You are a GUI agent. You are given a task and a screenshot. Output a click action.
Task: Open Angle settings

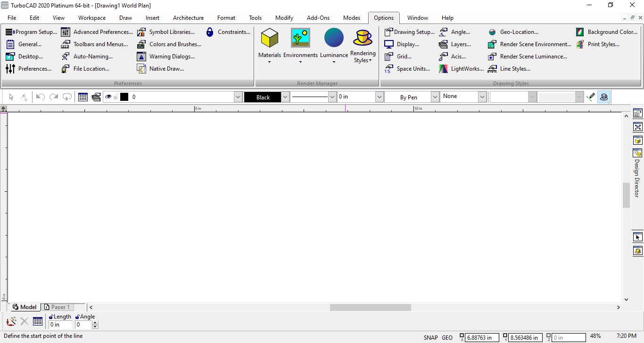click(x=454, y=32)
